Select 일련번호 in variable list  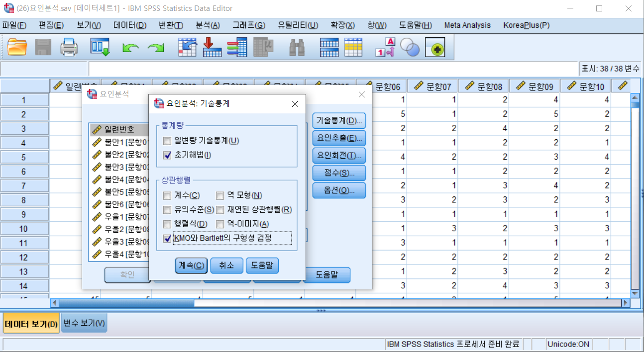(x=119, y=130)
